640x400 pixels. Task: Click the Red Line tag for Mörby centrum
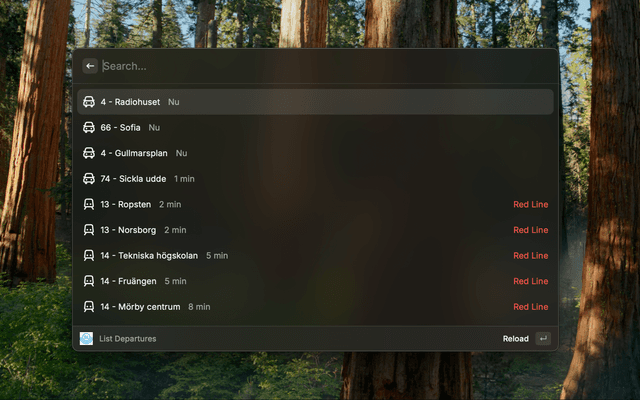click(531, 307)
